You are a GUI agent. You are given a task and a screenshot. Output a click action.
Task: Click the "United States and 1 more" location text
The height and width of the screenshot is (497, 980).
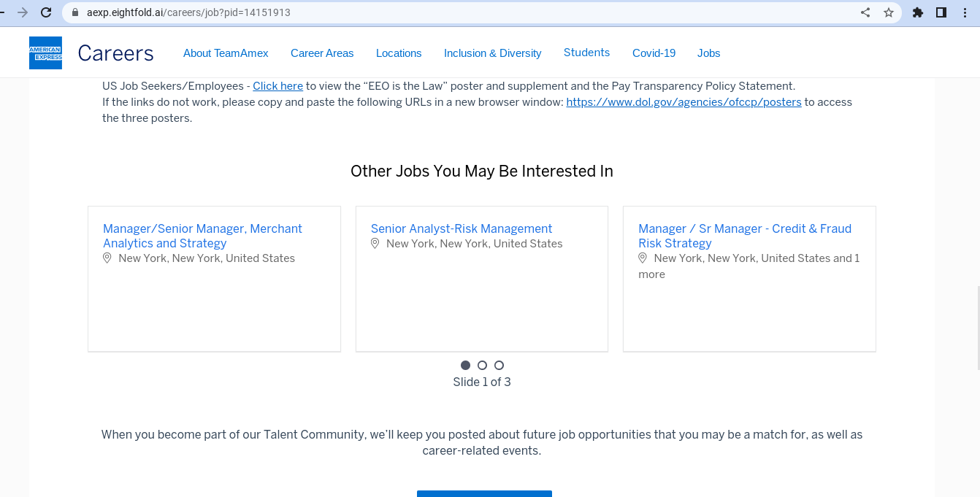(x=749, y=266)
